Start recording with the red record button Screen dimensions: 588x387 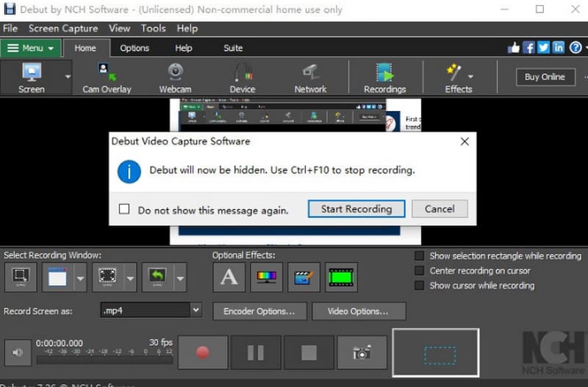pyautogui.click(x=203, y=352)
